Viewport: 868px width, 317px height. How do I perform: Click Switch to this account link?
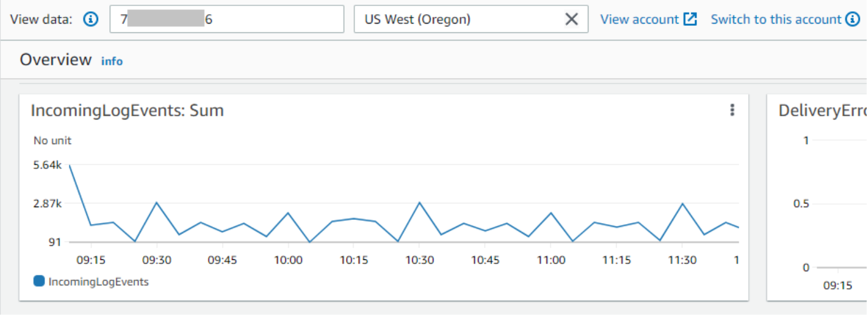(776, 19)
